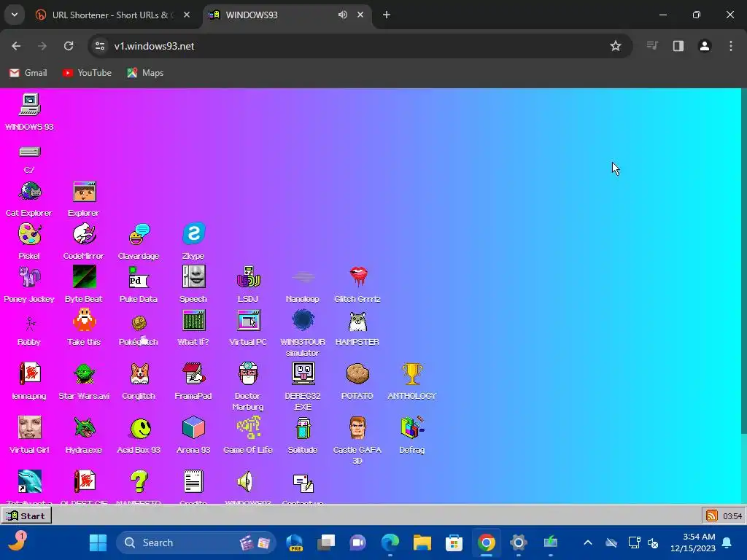Screen dimensions: 747x560
Task: Click the RSS feed tray icon
Action: pos(712,516)
